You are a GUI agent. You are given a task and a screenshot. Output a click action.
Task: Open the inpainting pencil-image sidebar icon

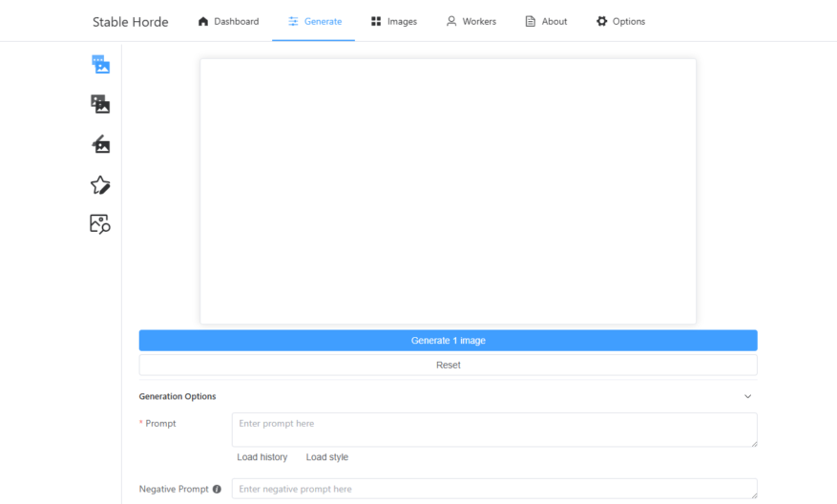tap(100, 144)
